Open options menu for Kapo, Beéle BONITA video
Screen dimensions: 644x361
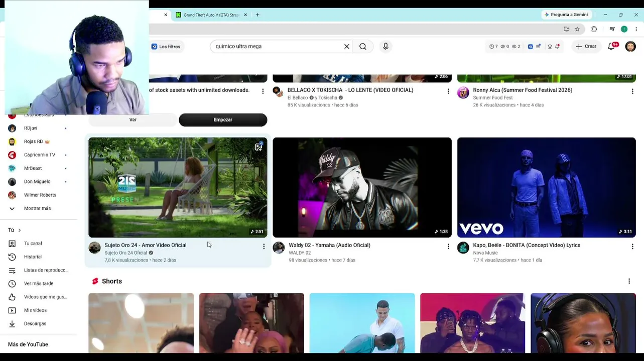click(632, 246)
